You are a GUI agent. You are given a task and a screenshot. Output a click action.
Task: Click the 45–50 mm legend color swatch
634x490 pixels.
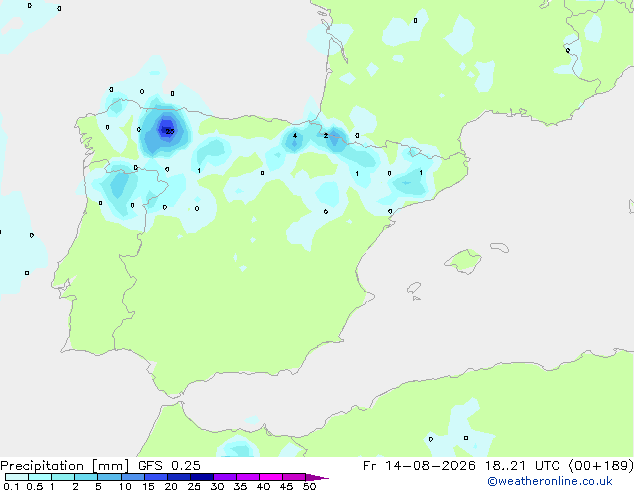294,477
